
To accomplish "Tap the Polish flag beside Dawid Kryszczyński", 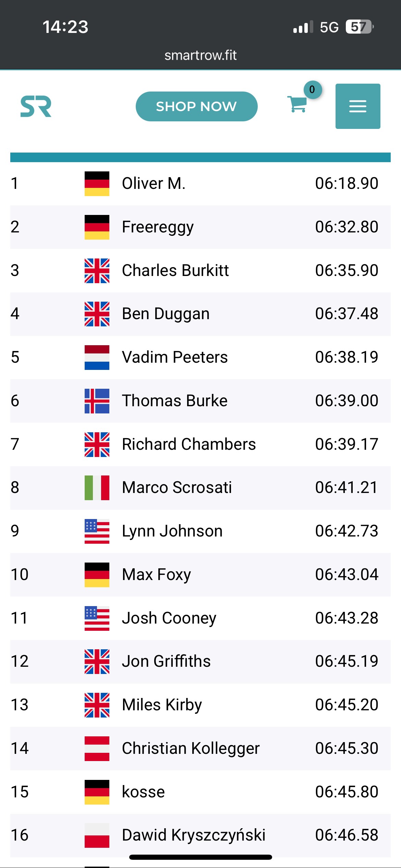I will [97, 835].
